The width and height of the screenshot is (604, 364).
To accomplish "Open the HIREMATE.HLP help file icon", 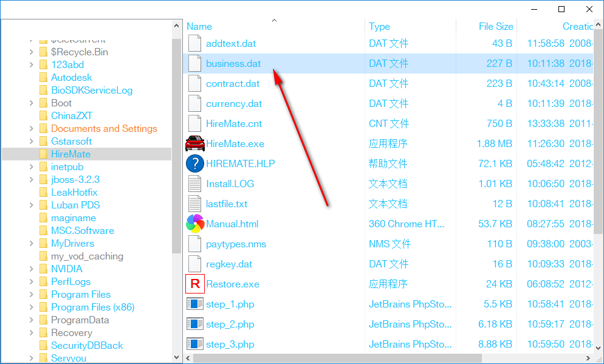I will pyautogui.click(x=194, y=163).
